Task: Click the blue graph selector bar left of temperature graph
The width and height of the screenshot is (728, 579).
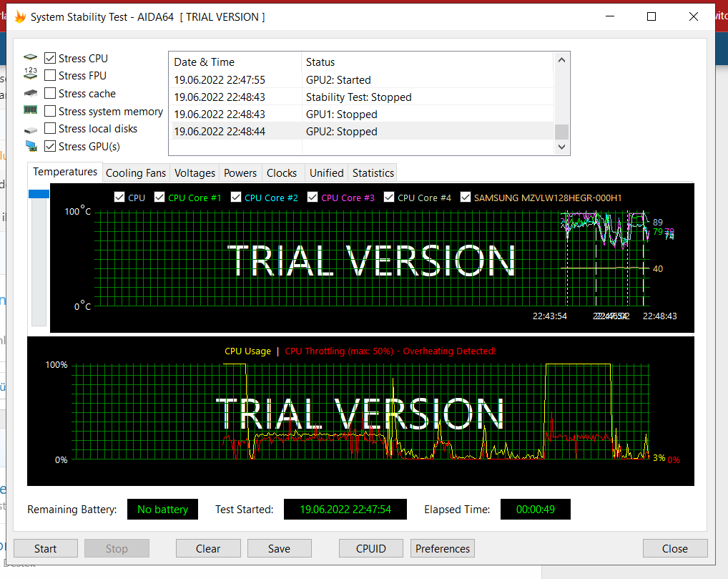Action: coord(39,194)
